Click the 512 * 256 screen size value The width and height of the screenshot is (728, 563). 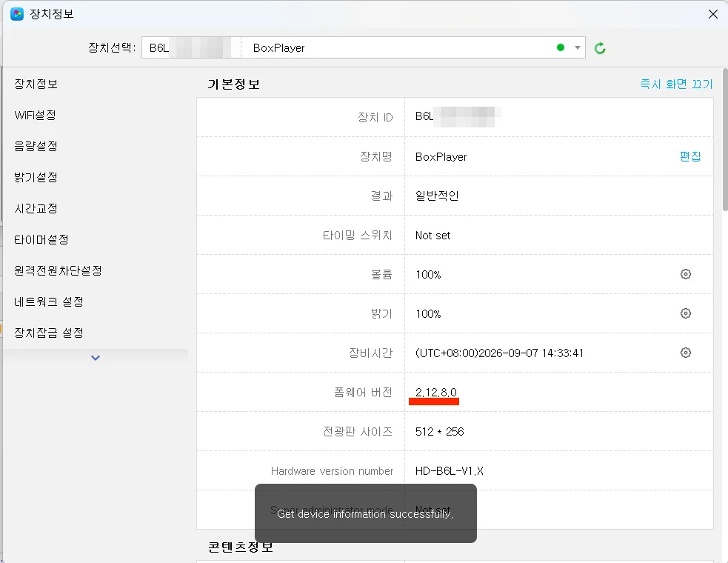click(440, 432)
